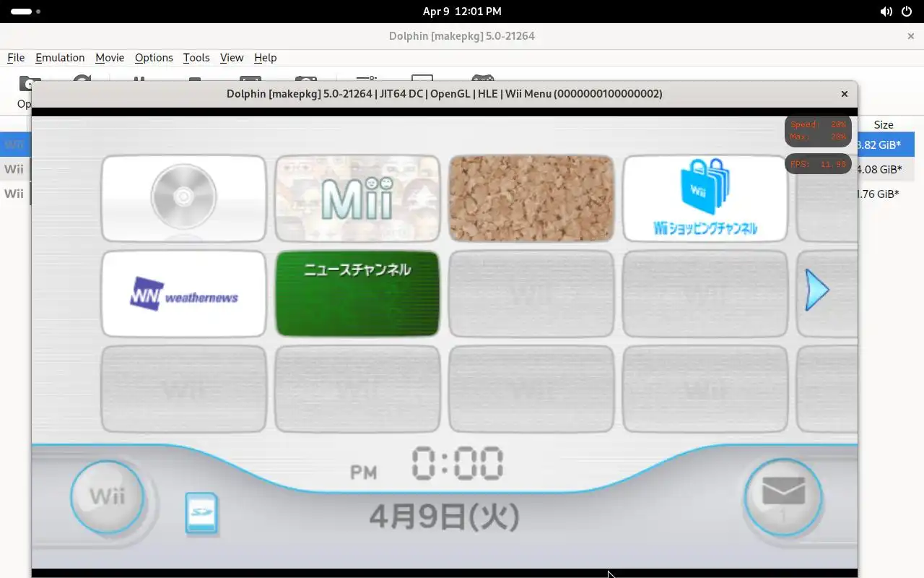Open the Options menu
The width and height of the screenshot is (924, 578).
154,58
